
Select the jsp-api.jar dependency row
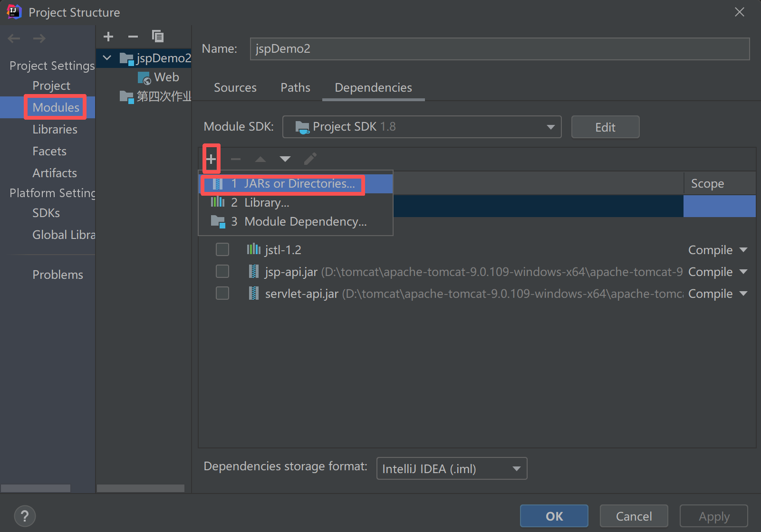pyautogui.click(x=477, y=271)
